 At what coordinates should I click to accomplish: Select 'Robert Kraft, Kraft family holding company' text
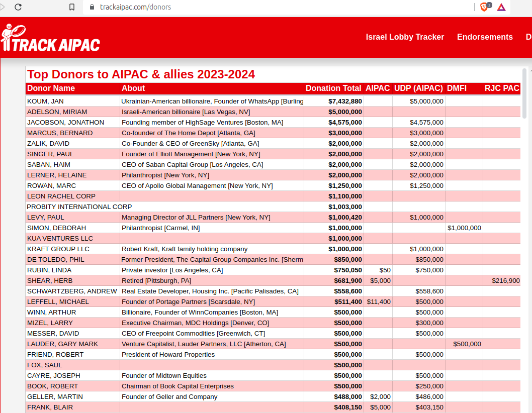tap(185, 249)
